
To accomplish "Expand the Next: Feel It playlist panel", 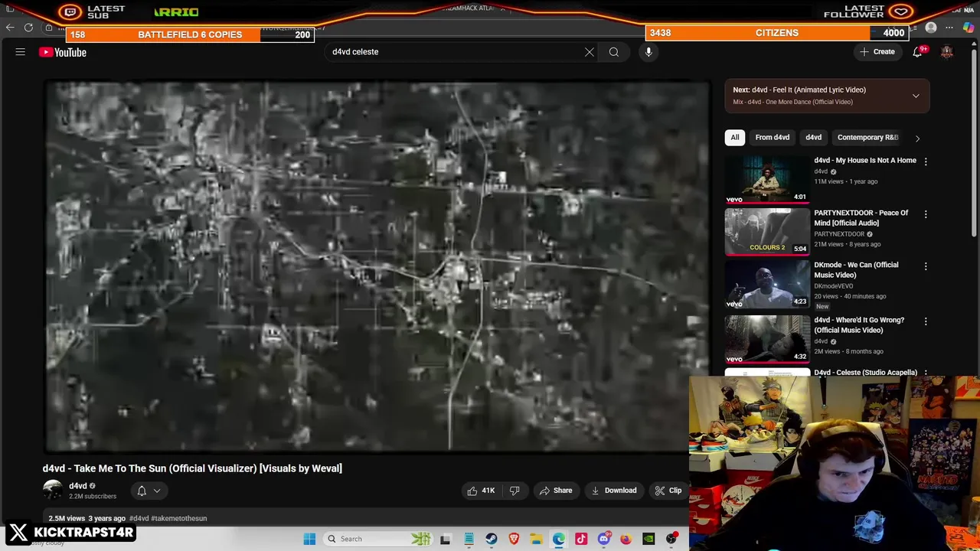I will [x=916, y=96].
